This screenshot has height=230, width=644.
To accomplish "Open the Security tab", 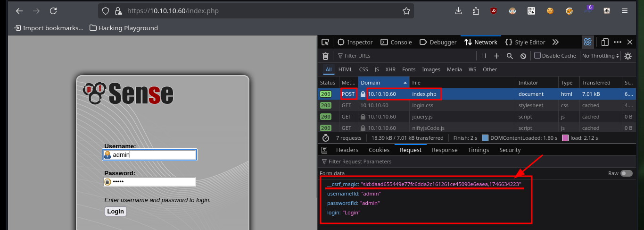I will (x=510, y=150).
